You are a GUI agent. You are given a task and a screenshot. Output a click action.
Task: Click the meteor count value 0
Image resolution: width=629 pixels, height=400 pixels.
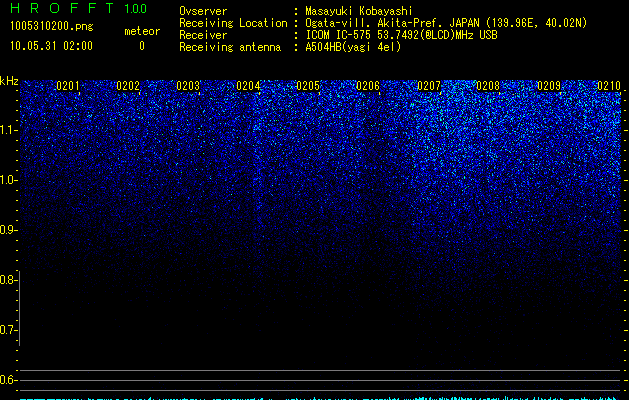(x=142, y=46)
